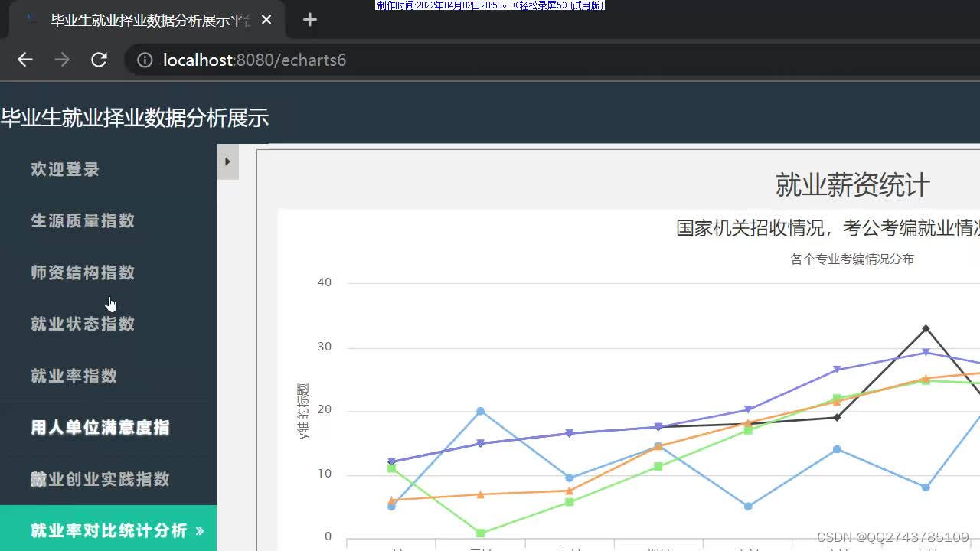Open 就业创业实践指数 menu item
The width and height of the screenshot is (980, 551).
coord(100,479)
